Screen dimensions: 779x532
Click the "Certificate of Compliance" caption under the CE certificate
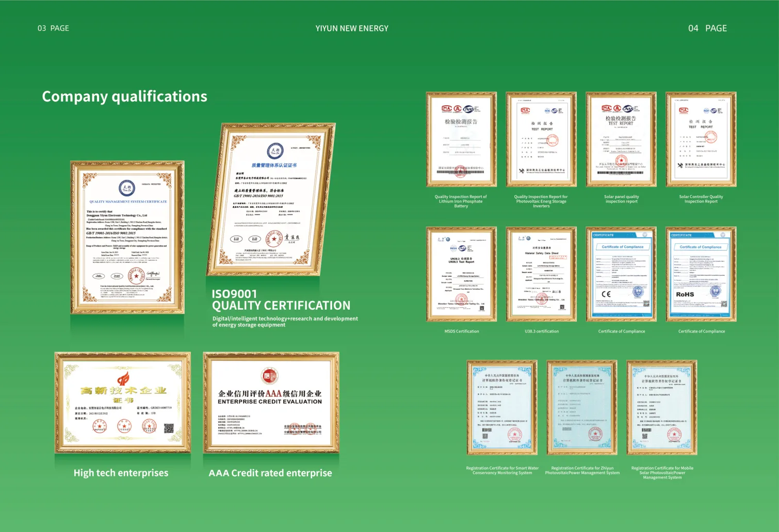[x=622, y=331]
